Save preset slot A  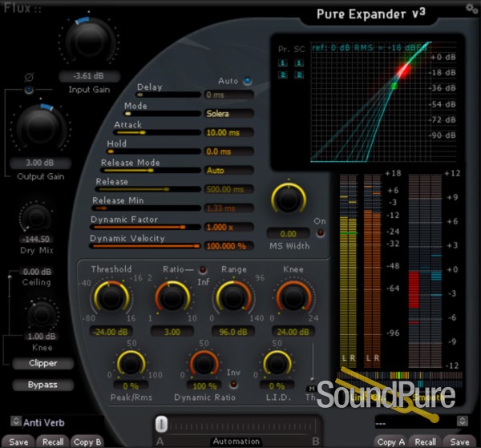pos(18,442)
